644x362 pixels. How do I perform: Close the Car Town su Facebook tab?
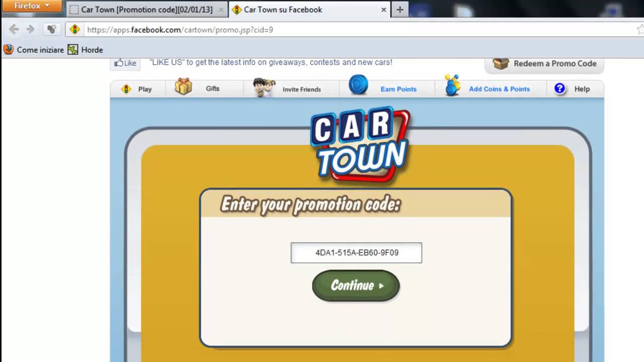pyautogui.click(x=383, y=10)
